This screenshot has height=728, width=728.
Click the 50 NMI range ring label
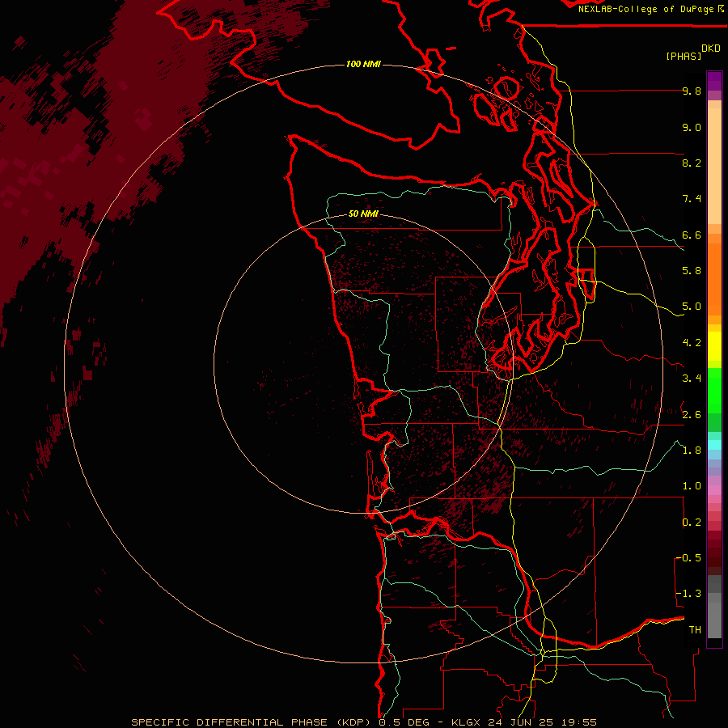363,214
